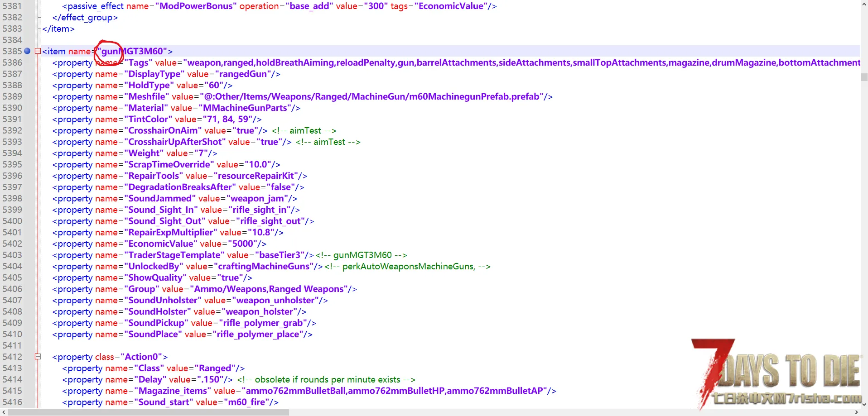868x416 pixels.
Task: Select line number 5402 in the margin
Action: tap(12, 244)
